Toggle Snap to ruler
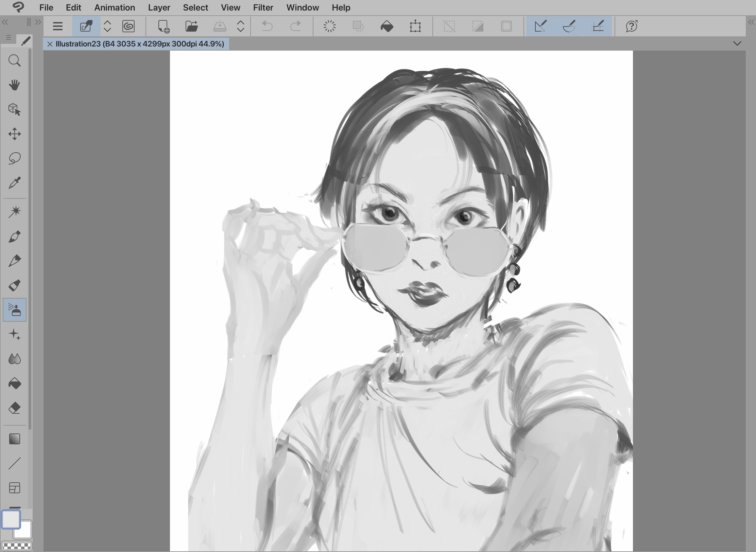Image resolution: width=756 pixels, height=552 pixels. click(x=540, y=26)
